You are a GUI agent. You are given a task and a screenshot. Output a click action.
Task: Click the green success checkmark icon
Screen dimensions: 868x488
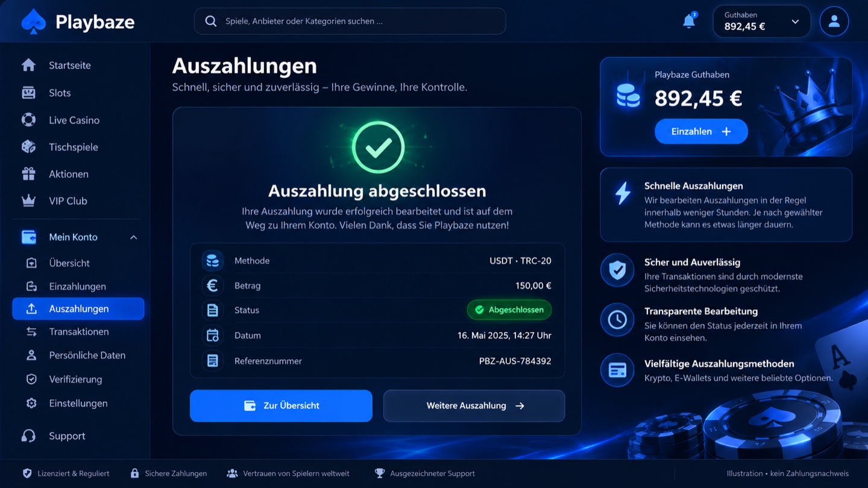click(x=378, y=147)
